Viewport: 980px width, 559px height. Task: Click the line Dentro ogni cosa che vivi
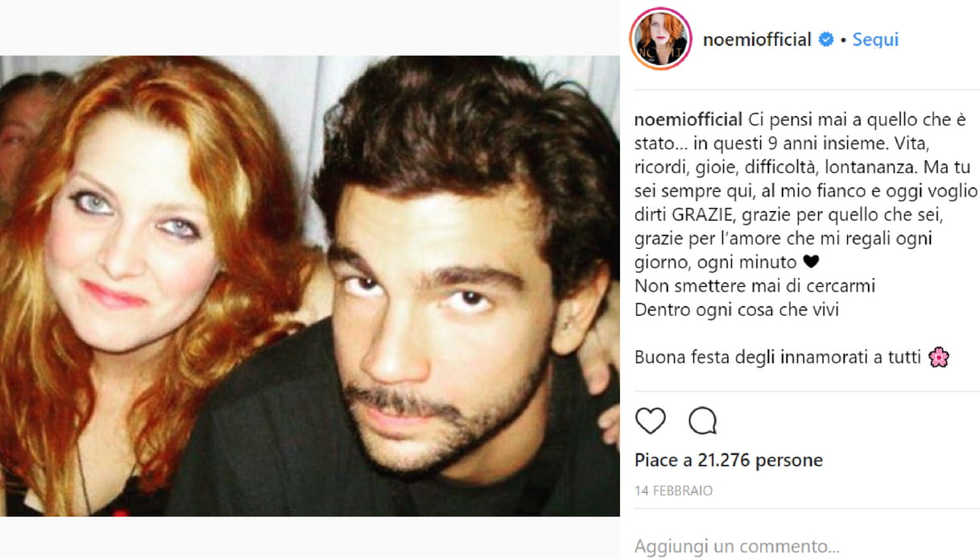click(737, 309)
